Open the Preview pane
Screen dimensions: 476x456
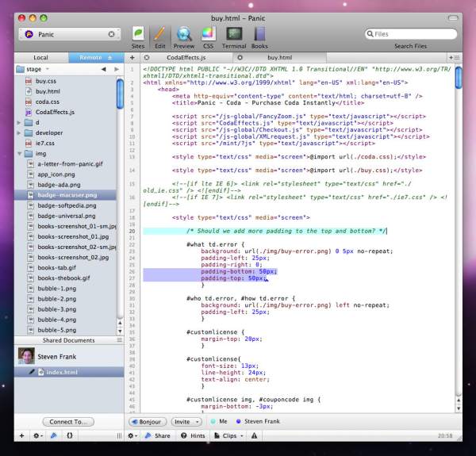point(184,37)
